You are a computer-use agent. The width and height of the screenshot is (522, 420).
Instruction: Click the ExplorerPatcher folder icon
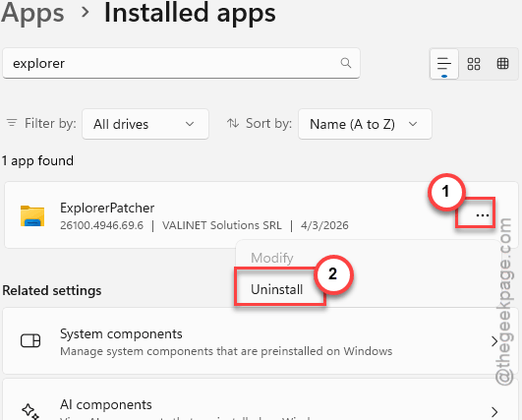32,215
